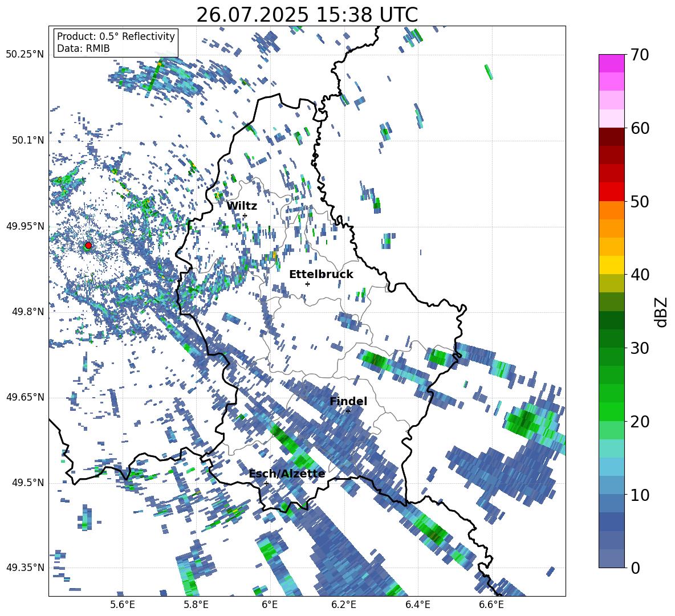
Task: Click the red radar site marker
Action: pyautogui.click(x=88, y=246)
